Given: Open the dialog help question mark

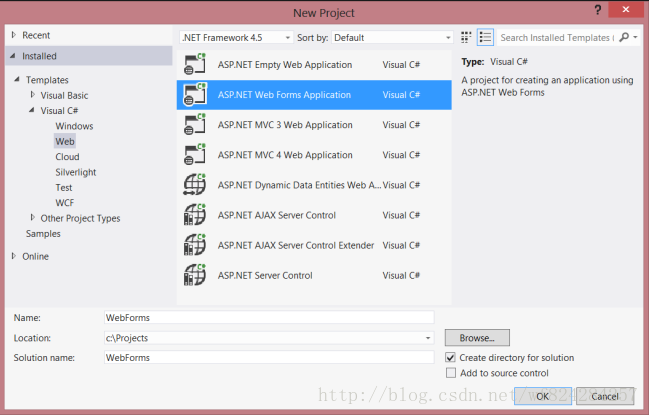Looking at the screenshot, I should (598, 10).
